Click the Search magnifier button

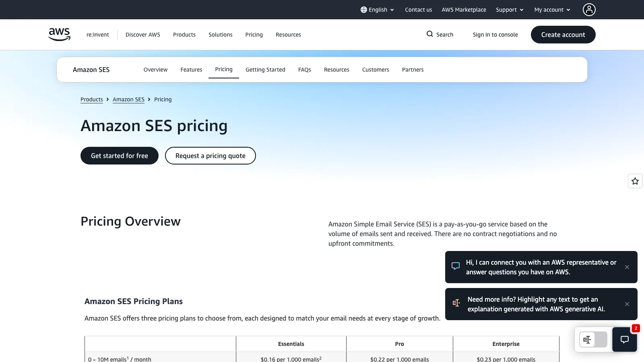click(x=440, y=35)
